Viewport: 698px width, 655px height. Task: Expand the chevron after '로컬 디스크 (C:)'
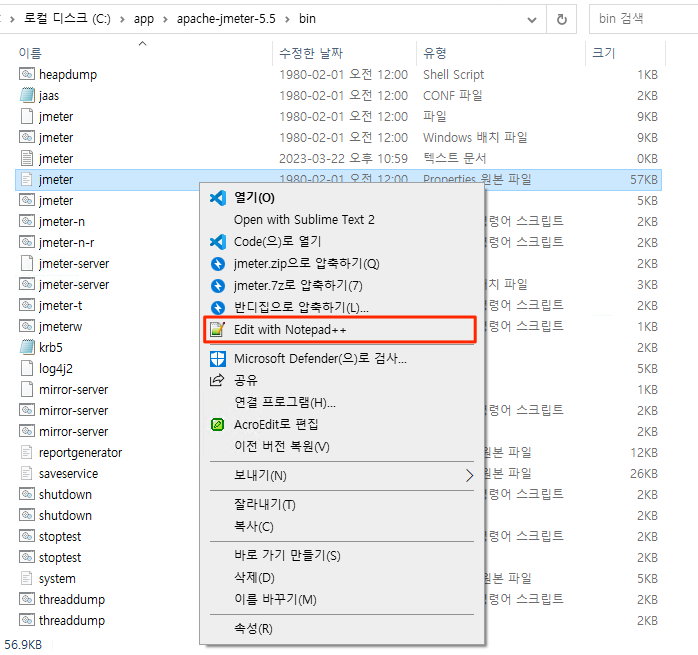click(122, 20)
